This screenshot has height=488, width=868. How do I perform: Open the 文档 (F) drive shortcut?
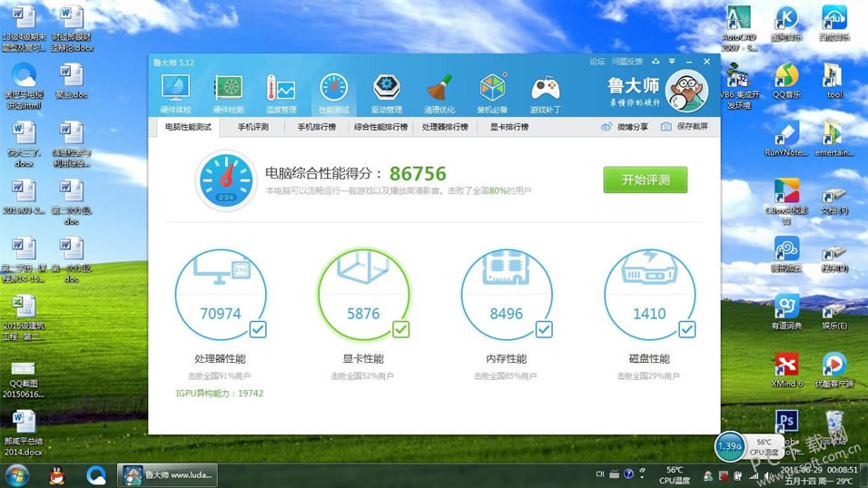coord(834,201)
